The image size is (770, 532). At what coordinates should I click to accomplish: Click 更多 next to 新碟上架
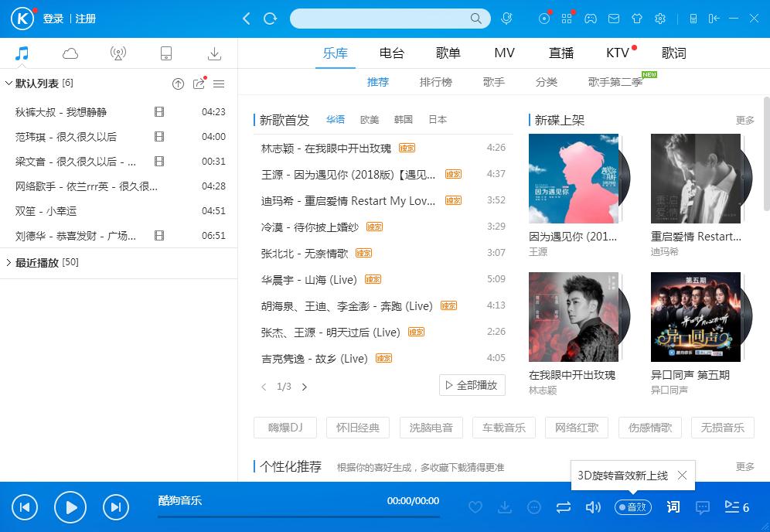(744, 121)
